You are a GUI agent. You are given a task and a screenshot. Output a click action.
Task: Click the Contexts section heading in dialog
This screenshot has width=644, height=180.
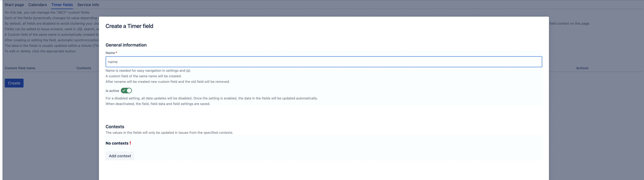115,127
